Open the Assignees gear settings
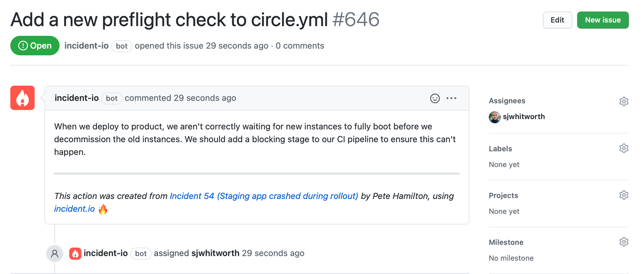The width and height of the screenshot is (644, 274). click(x=624, y=101)
